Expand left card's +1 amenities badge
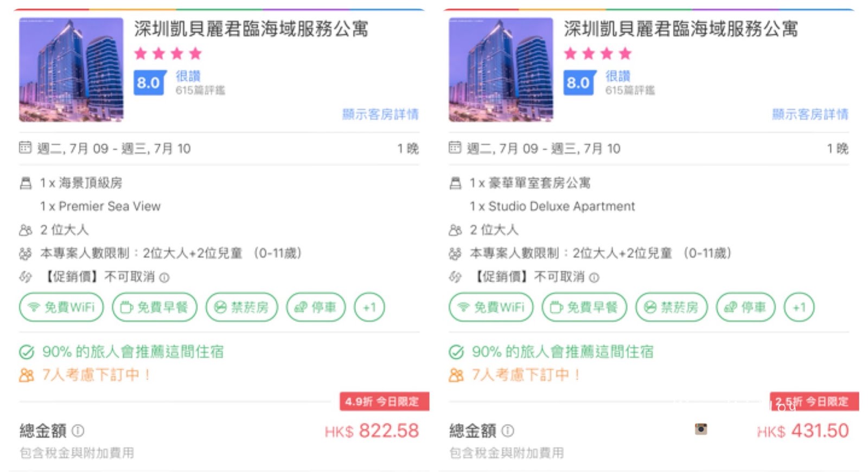 tap(369, 307)
